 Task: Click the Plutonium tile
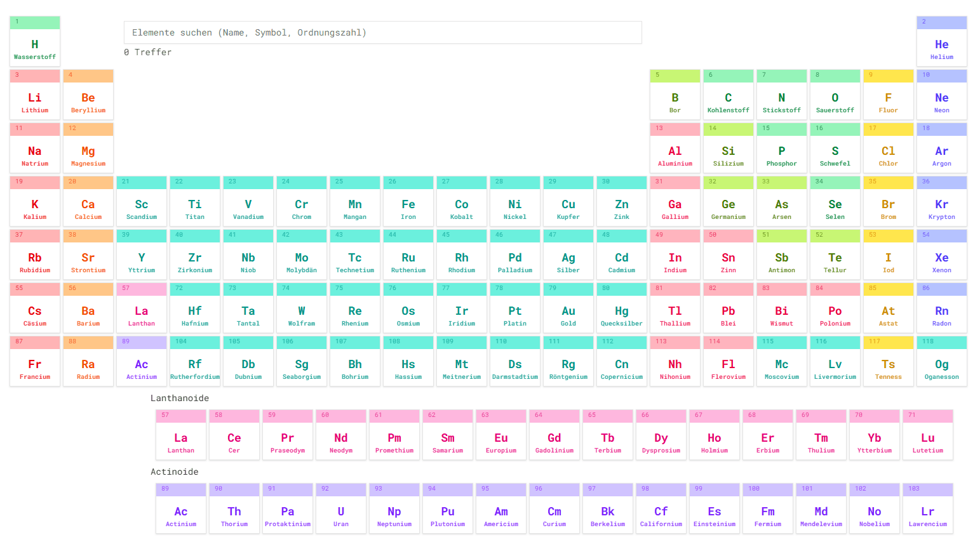448,508
